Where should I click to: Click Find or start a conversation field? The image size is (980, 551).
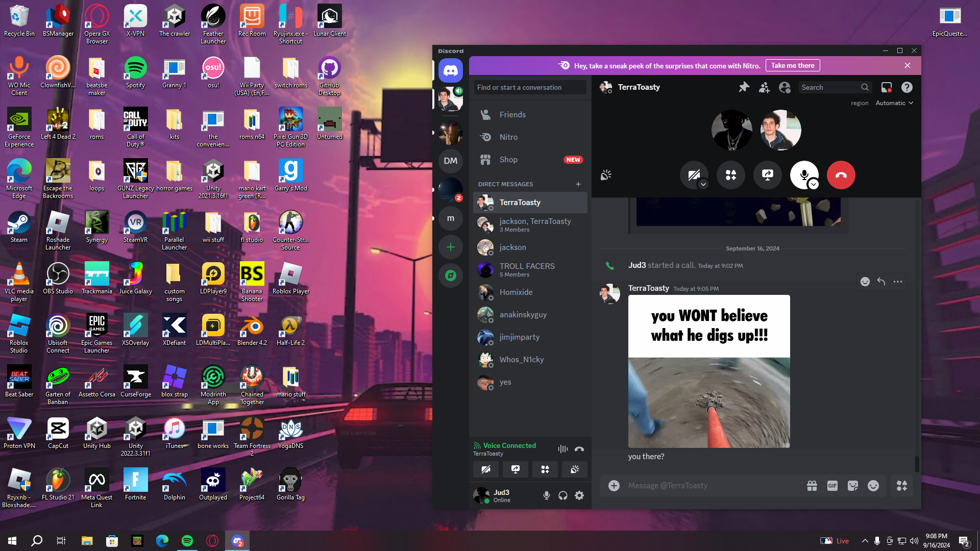(530, 87)
